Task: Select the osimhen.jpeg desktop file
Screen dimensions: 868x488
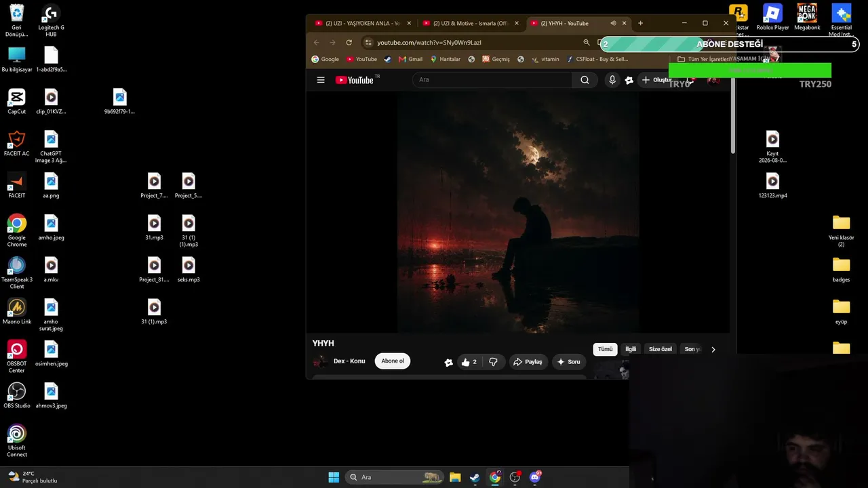Action: pyautogui.click(x=51, y=354)
